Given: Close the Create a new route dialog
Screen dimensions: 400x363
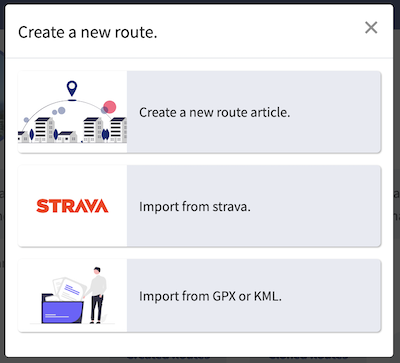Looking at the screenshot, I should 371,28.
